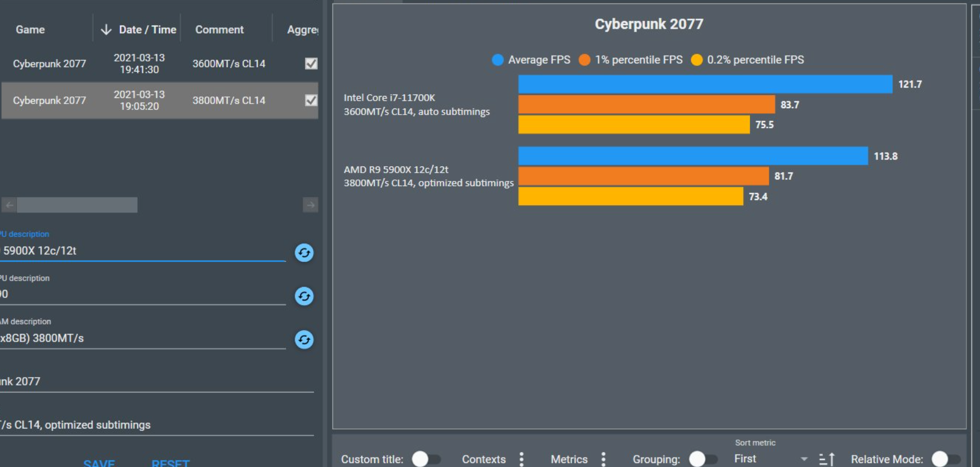980x467 pixels.
Task: Refresh the RAM description field
Action: (x=304, y=340)
